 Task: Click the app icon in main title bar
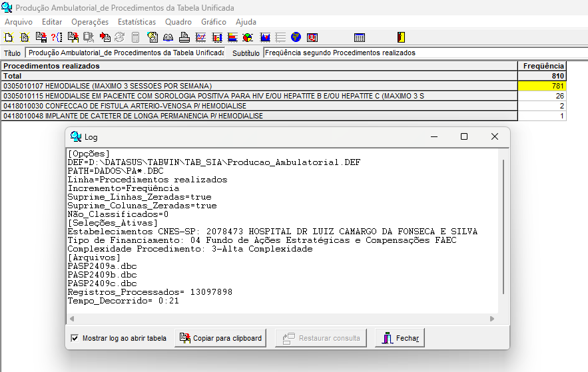coord(7,7)
